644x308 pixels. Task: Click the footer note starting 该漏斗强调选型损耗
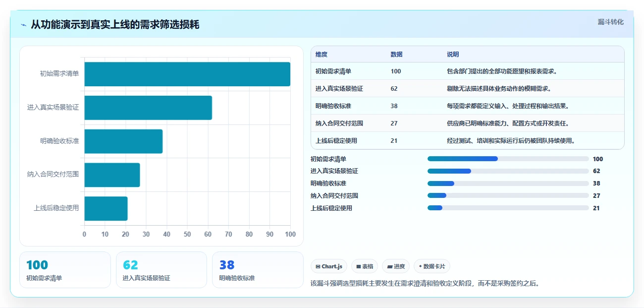pyautogui.click(x=425, y=284)
